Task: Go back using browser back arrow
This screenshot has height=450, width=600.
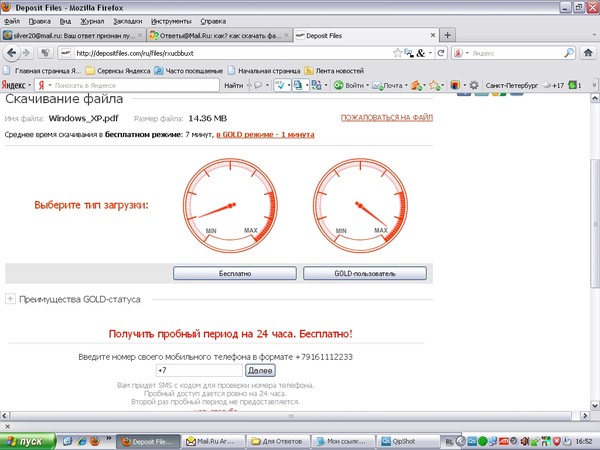Action: coord(11,53)
